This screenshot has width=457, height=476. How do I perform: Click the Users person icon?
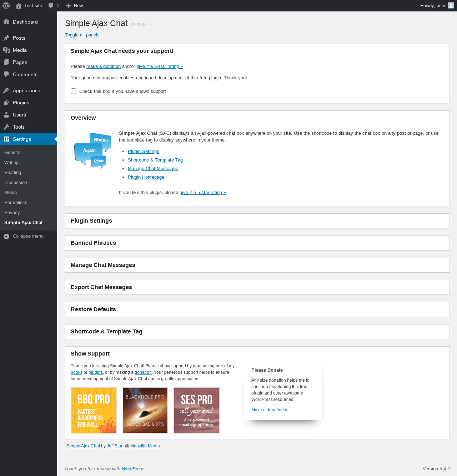point(6,115)
